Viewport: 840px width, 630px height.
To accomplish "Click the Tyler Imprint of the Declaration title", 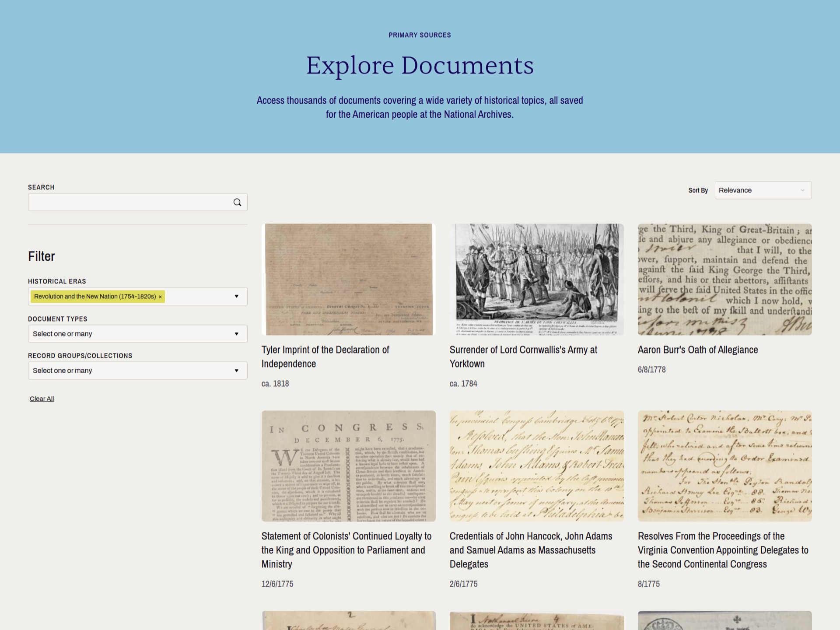I will [x=325, y=357].
